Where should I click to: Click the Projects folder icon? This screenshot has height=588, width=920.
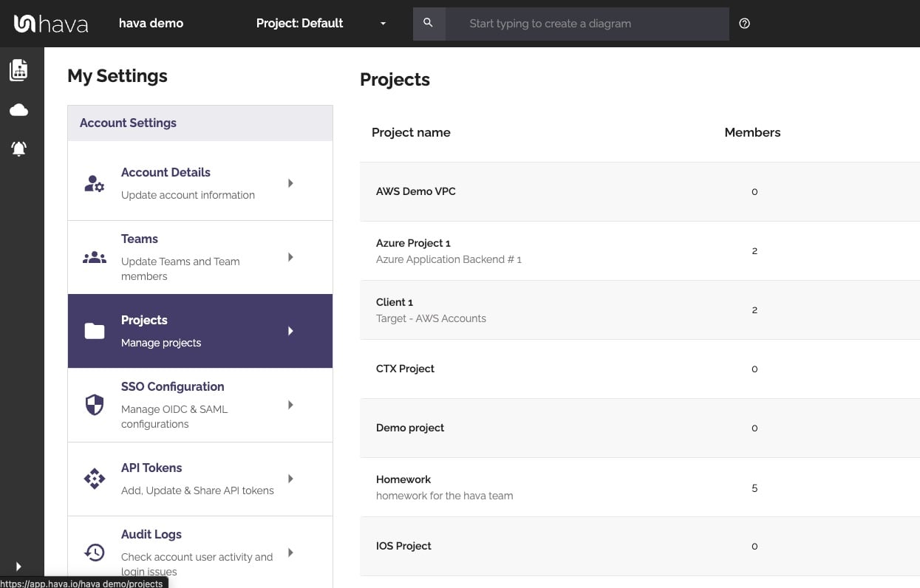click(95, 330)
